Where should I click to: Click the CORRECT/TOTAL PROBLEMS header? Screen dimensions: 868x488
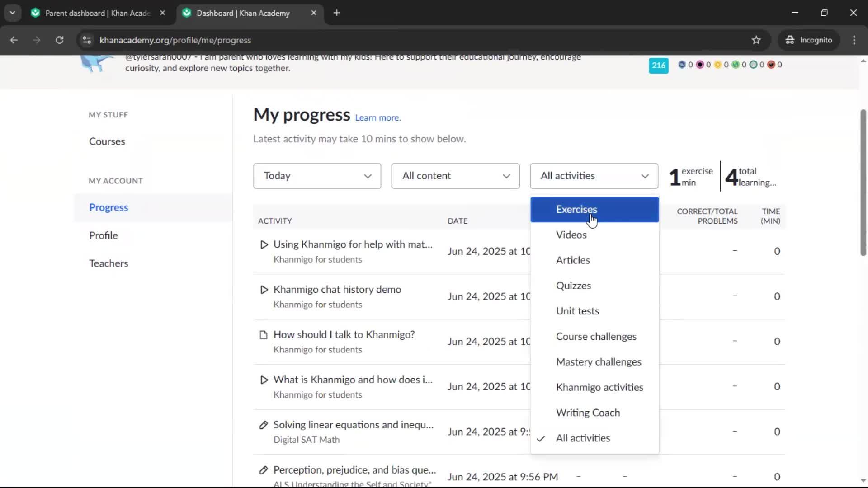coord(707,216)
